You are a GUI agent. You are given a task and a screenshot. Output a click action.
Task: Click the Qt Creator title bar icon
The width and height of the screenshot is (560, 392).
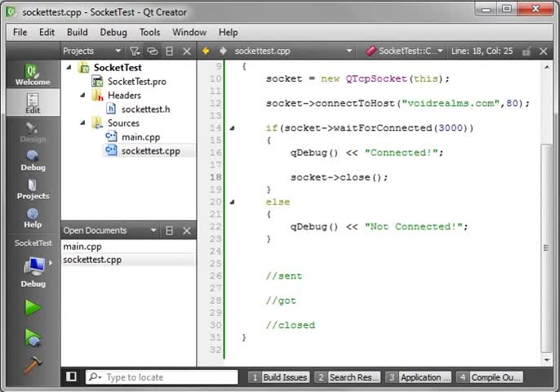11,11
